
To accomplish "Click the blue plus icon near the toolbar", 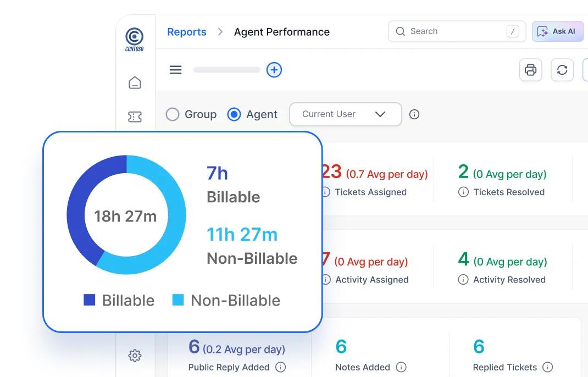I will pyautogui.click(x=274, y=70).
